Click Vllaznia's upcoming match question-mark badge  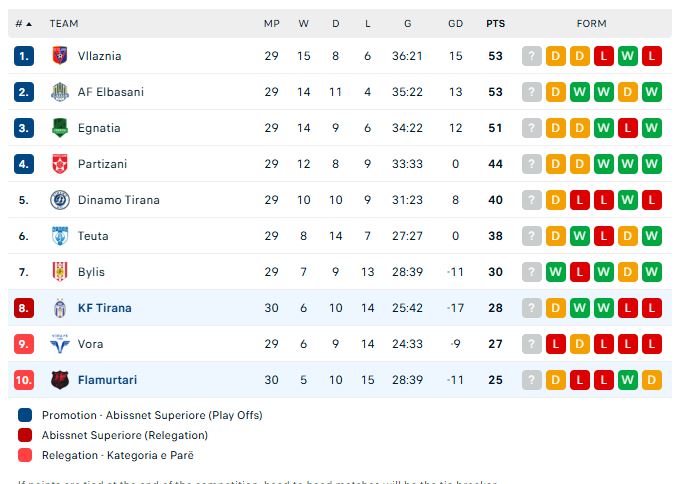pos(531,56)
